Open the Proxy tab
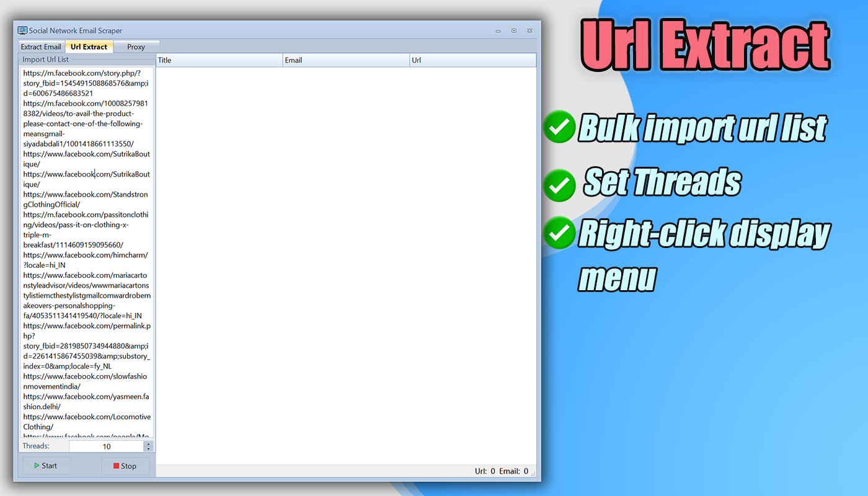The image size is (868, 496). point(136,46)
